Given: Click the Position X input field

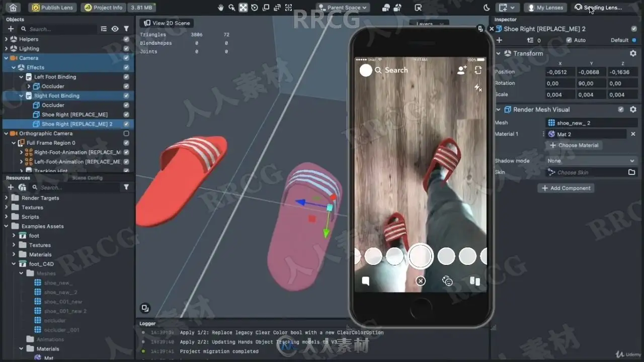Looking at the screenshot, I should coord(560,72).
